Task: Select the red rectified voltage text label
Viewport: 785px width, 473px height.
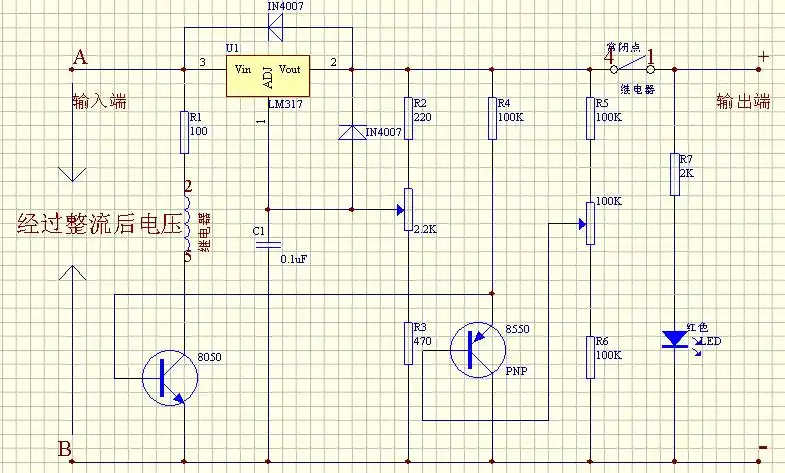Action: click(x=99, y=223)
